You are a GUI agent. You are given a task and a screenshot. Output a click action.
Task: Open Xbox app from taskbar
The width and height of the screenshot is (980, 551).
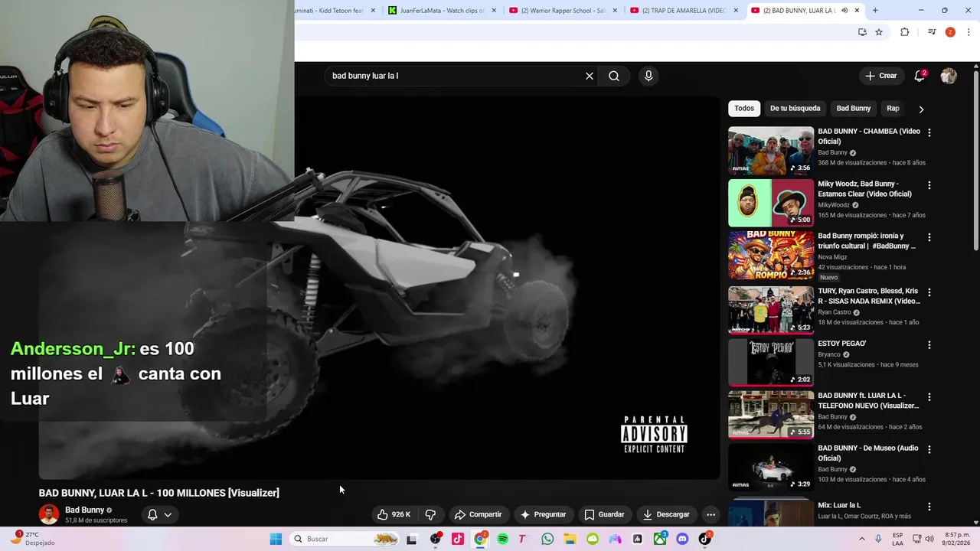pos(660,539)
